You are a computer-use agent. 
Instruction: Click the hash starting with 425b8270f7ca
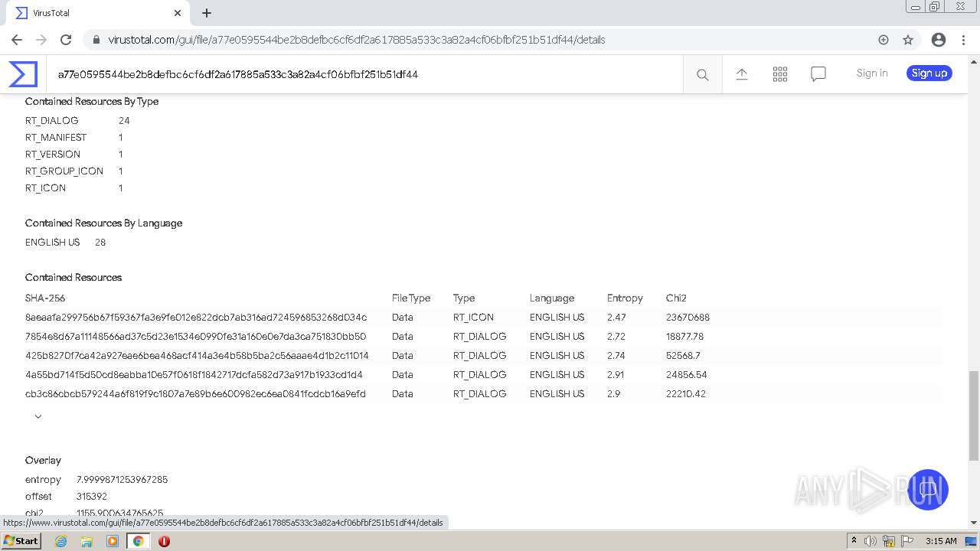coord(197,356)
